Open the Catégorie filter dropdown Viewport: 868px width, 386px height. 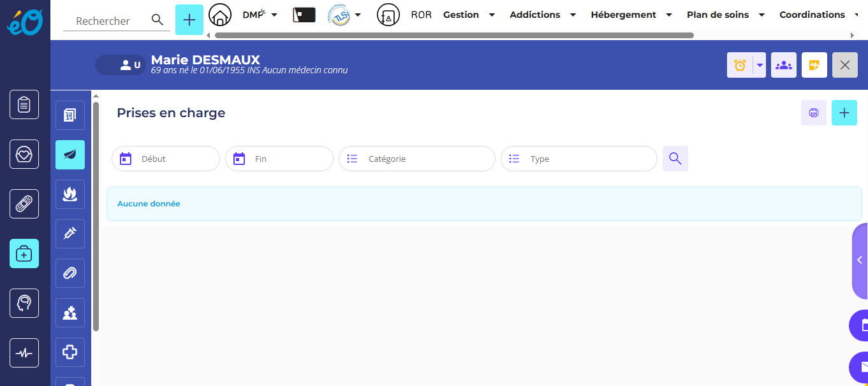[x=417, y=159]
